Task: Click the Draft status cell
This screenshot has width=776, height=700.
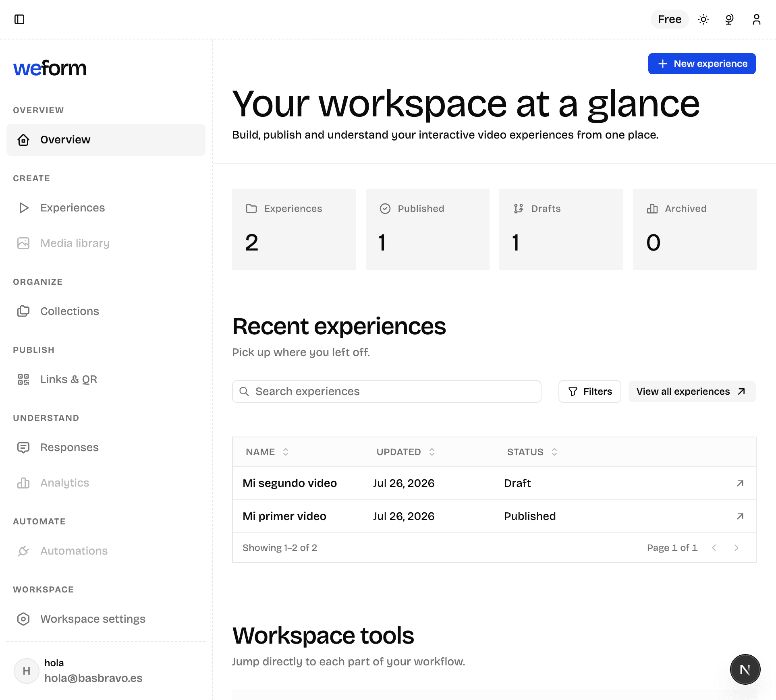Action: click(x=517, y=483)
